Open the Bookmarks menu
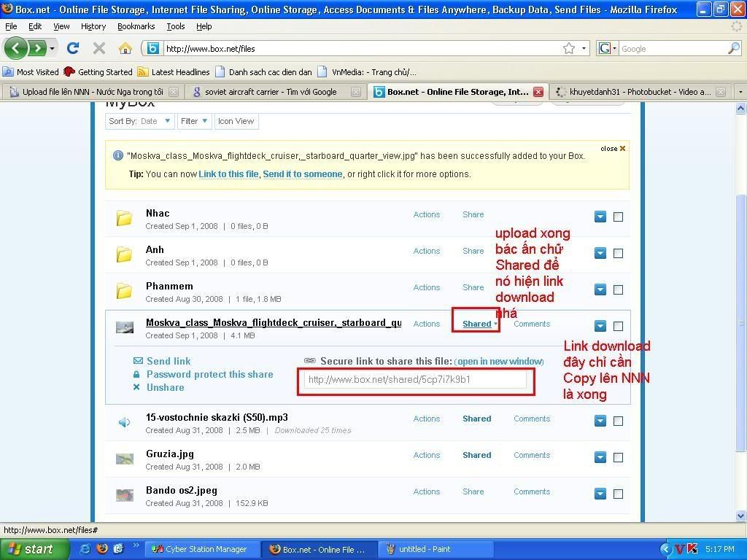Screen dimensions: 747x560 [x=136, y=26]
